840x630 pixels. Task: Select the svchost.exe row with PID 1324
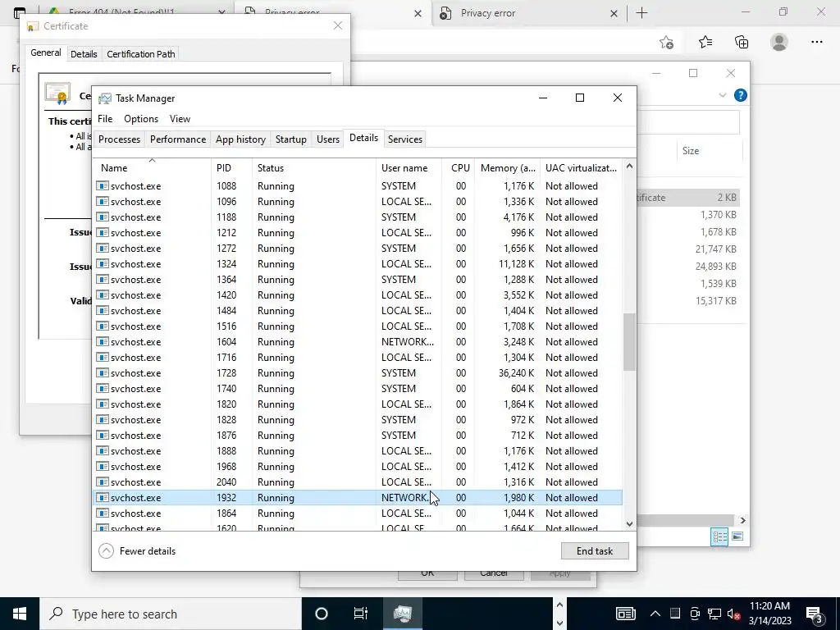(x=358, y=264)
